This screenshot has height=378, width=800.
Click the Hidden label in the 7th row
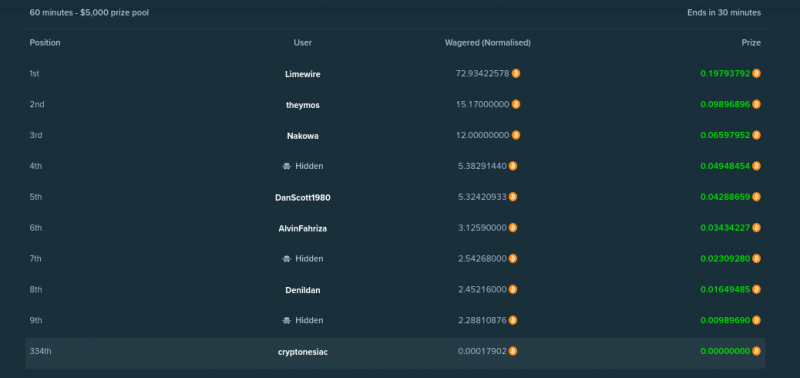coord(309,259)
